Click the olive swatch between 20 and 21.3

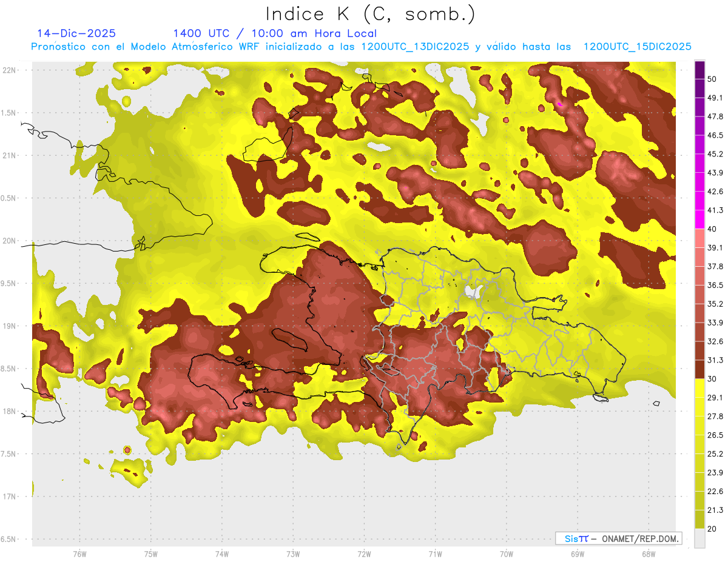699,520
